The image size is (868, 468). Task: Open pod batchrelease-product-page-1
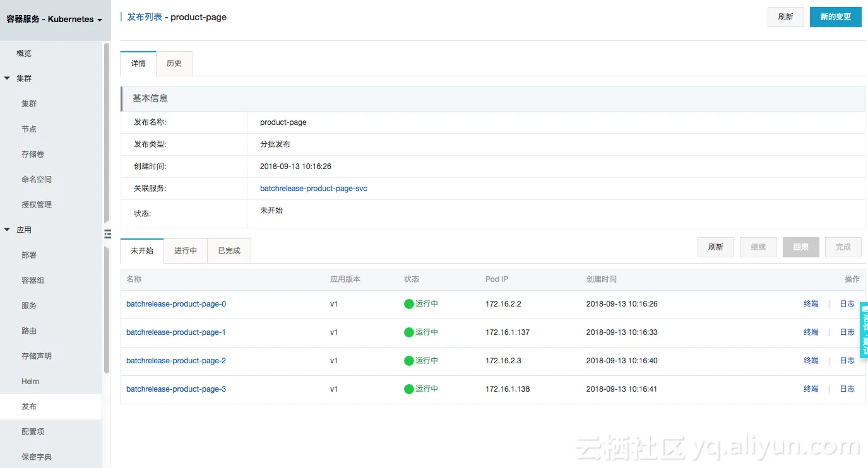tap(176, 332)
